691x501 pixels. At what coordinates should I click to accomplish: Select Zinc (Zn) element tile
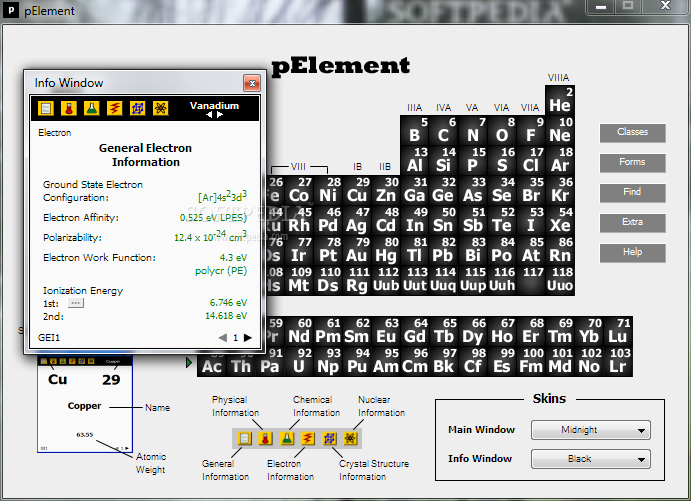[x=386, y=190]
